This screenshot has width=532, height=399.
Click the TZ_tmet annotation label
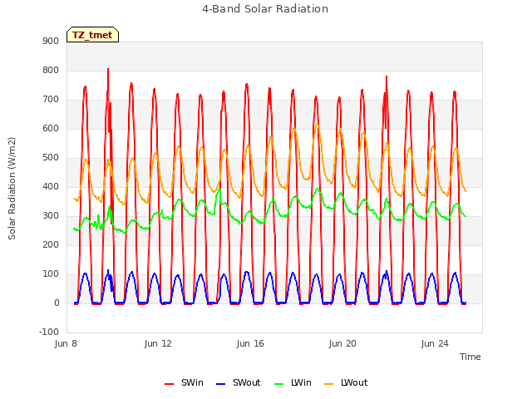click(92, 35)
